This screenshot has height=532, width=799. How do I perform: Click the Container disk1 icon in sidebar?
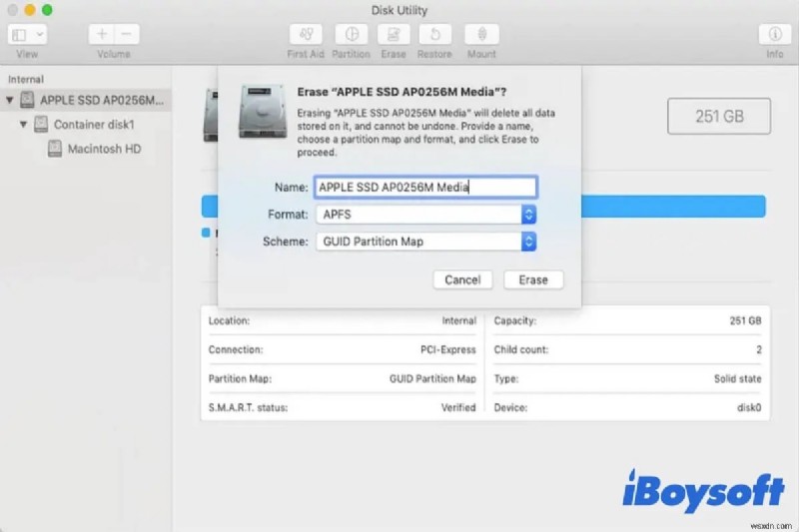pyautogui.click(x=41, y=124)
